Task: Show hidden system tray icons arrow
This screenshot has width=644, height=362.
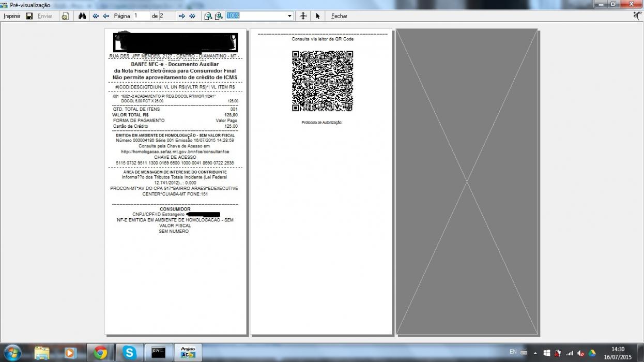Action: click(535, 353)
